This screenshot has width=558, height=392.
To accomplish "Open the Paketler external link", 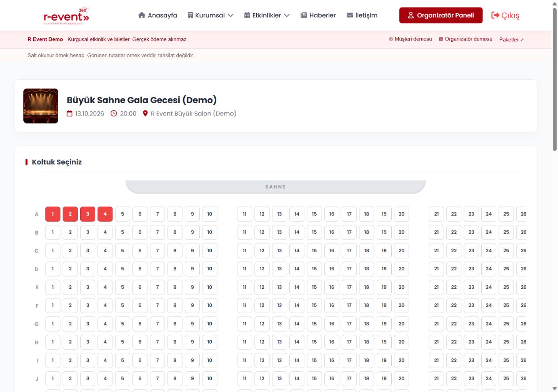I will point(512,40).
